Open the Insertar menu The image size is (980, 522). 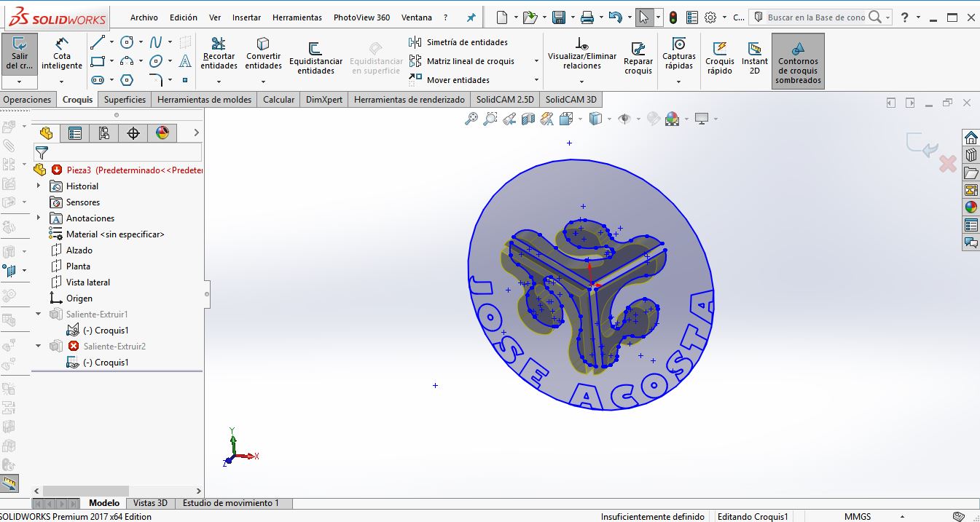click(246, 17)
